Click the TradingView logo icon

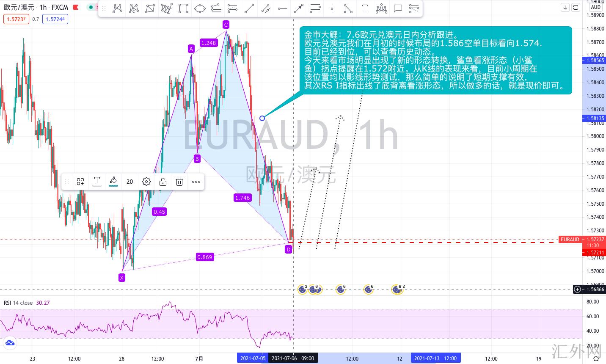coord(9,343)
